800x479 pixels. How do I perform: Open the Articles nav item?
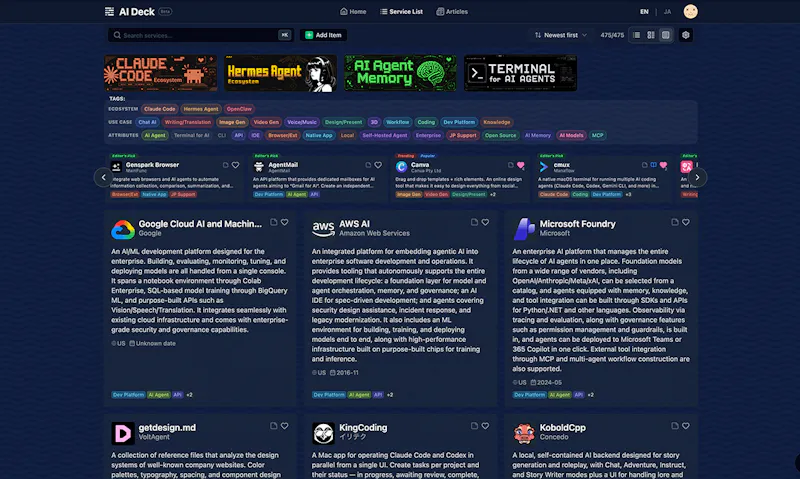click(x=452, y=11)
